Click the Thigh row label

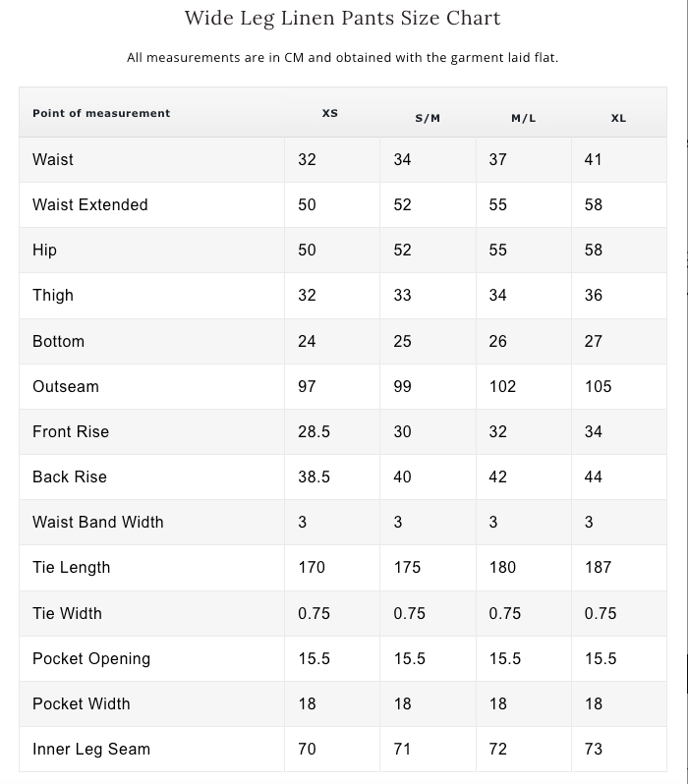[x=53, y=295]
